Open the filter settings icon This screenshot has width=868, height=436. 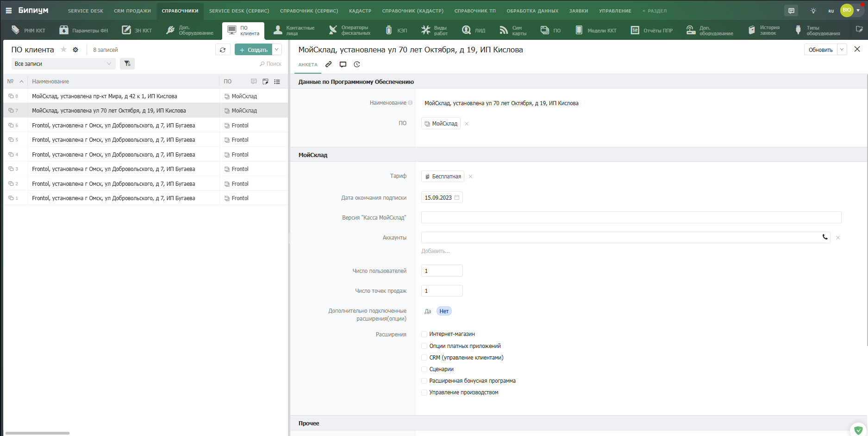coord(127,63)
